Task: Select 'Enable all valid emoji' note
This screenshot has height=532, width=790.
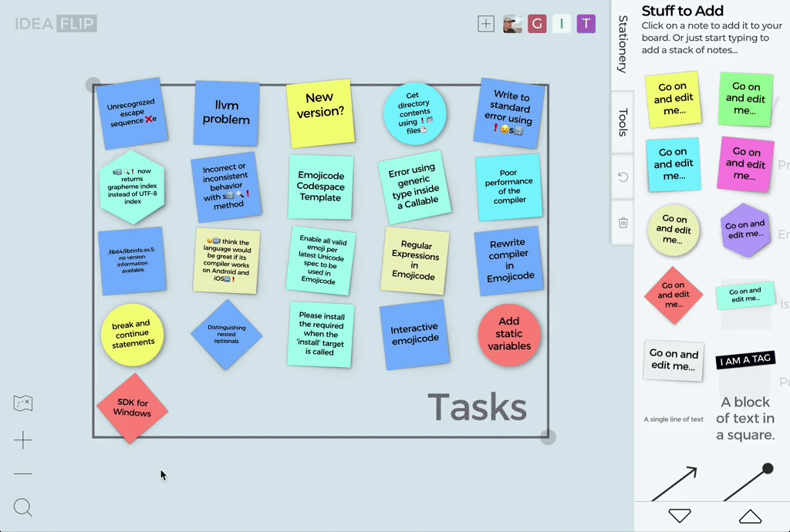Action: [320, 260]
